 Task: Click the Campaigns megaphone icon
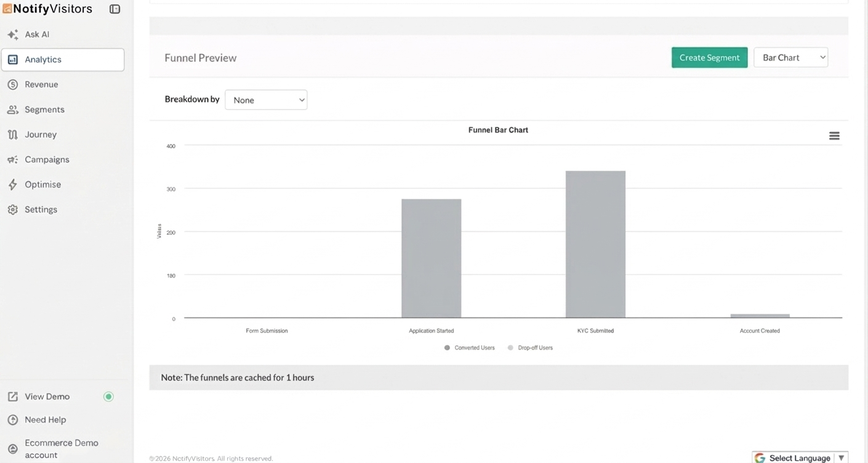[x=12, y=159]
